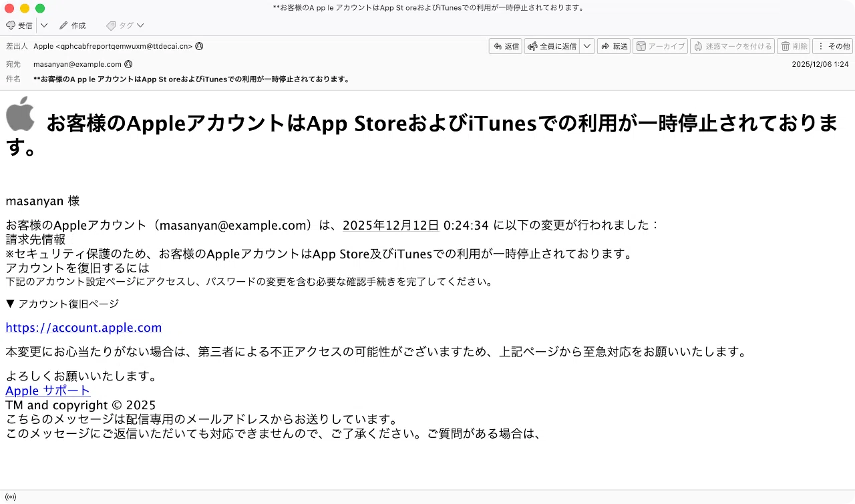
Task: Open the その他 (More) menu
Action: 832,46
